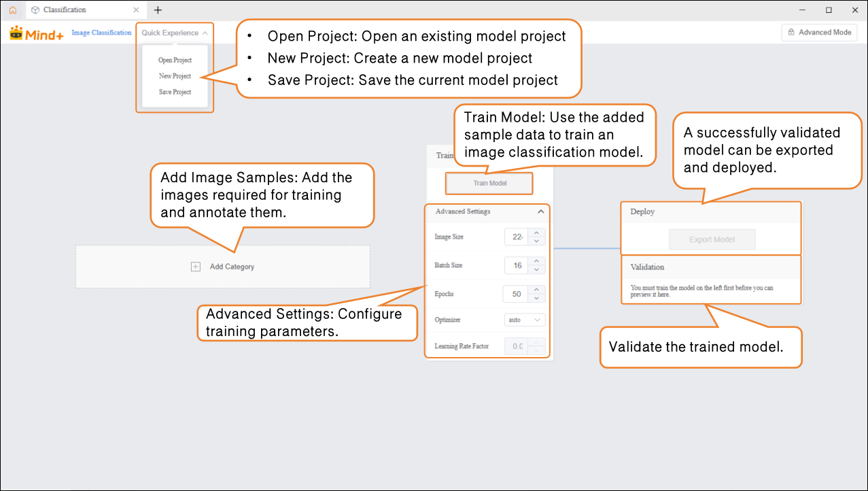Screen dimensions: 868x491
Task: Increase the Batch Size value
Action: click(536, 261)
